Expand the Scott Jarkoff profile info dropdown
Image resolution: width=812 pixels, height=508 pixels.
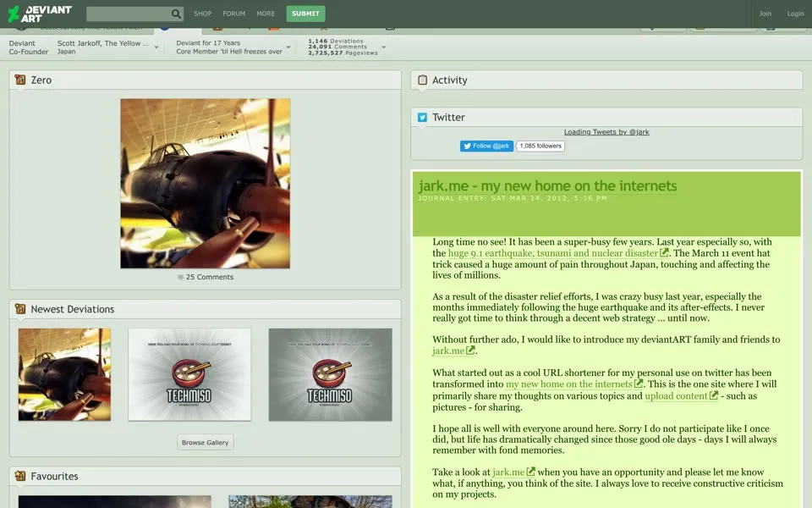coord(156,47)
